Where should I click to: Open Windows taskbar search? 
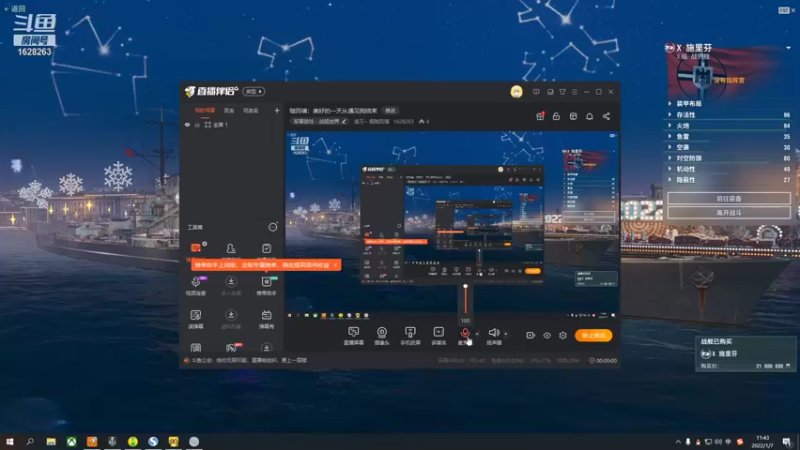pos(30,441)
